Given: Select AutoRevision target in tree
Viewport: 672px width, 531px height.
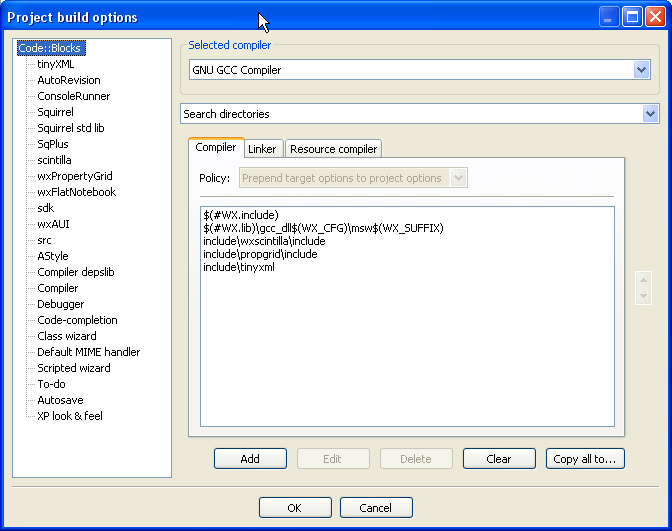Looking at the screenshot, I should (x=69, y=80).
